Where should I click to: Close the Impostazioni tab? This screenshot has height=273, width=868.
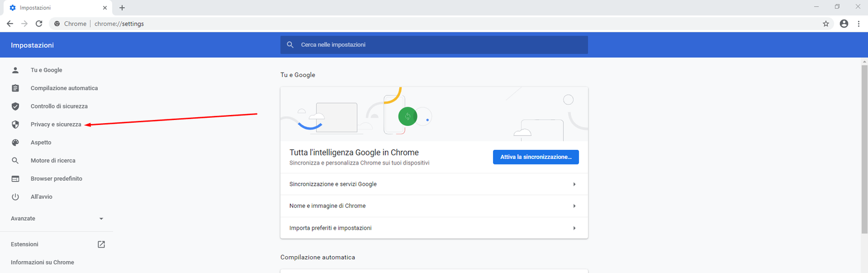[105, 8]
